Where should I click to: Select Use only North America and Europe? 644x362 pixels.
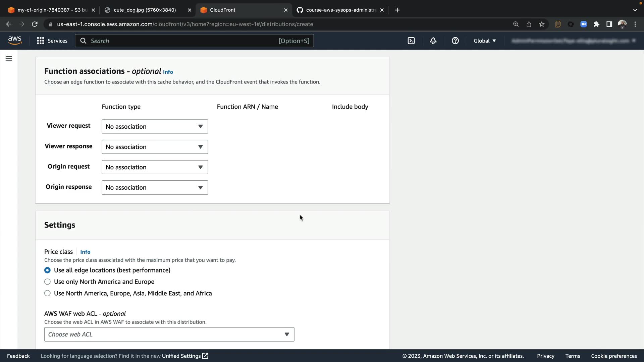[48, 282]
